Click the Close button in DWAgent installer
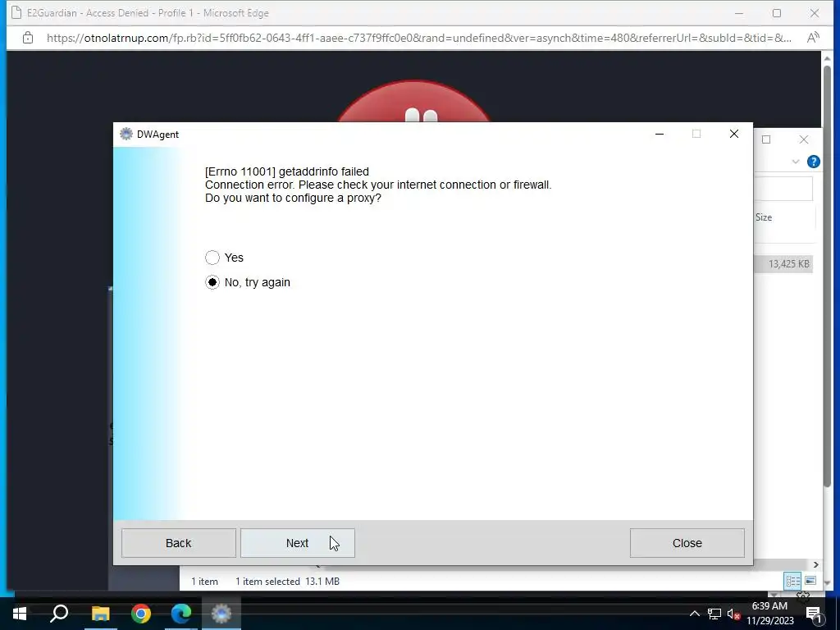Image resolution: width=840 pixels, height=630 pixels. [x=687, y=543]
